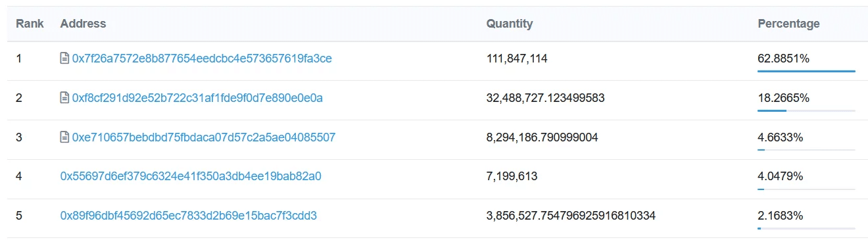868x242 pixels.
Task: Click the Quantity column header
Action: 510,24
